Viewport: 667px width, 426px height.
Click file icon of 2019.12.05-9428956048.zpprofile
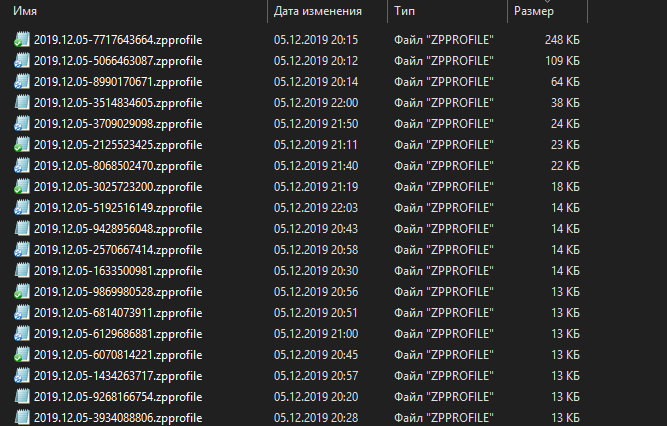[x=22, y=229]
